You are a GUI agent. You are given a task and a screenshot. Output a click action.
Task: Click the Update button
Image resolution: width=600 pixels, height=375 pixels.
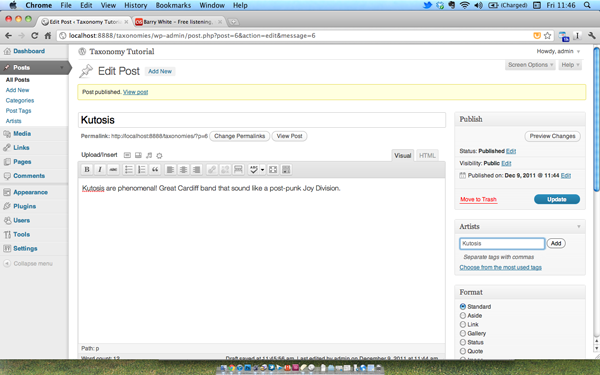(557, 199)
